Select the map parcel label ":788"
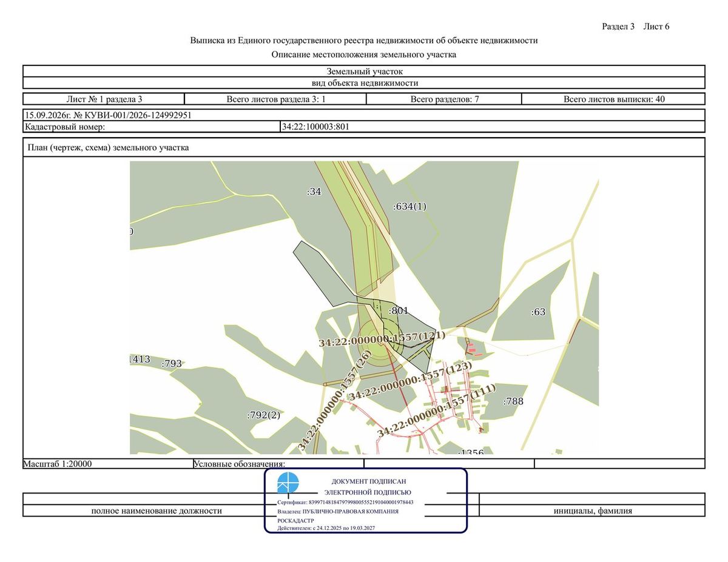This screenshot has width=728, height=562. (x=513, y=401)
